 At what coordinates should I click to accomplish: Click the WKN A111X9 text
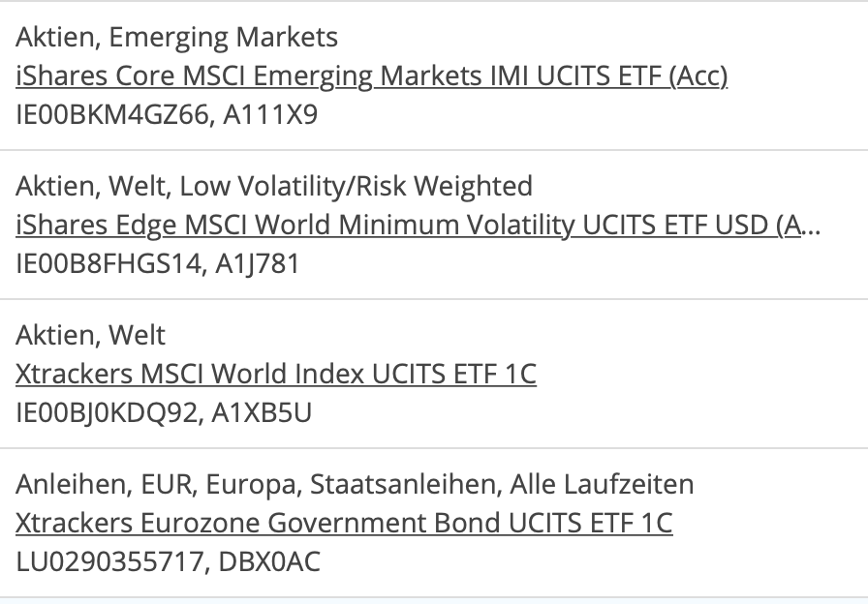coord(270,114)
